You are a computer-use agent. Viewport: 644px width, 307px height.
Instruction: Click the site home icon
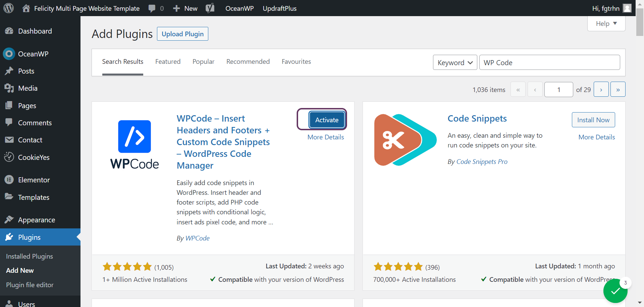[26, 8]
